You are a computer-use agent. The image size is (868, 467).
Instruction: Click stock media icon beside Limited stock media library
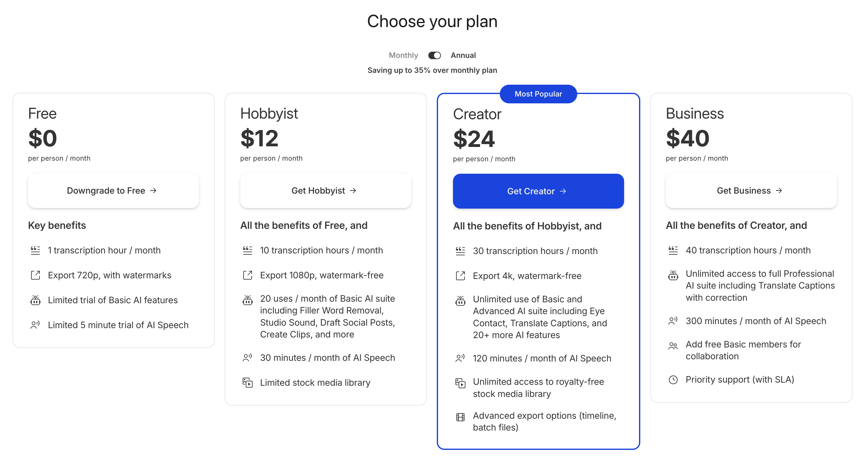(247, 383)
